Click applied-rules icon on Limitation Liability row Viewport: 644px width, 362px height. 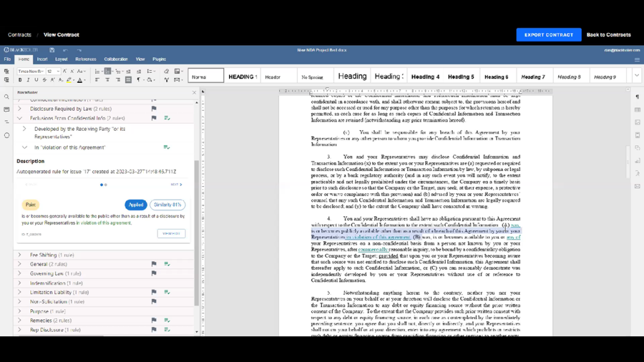(x=167, y=292)
